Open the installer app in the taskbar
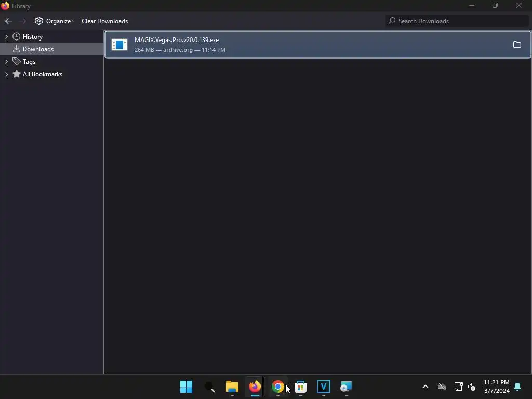 346,387
